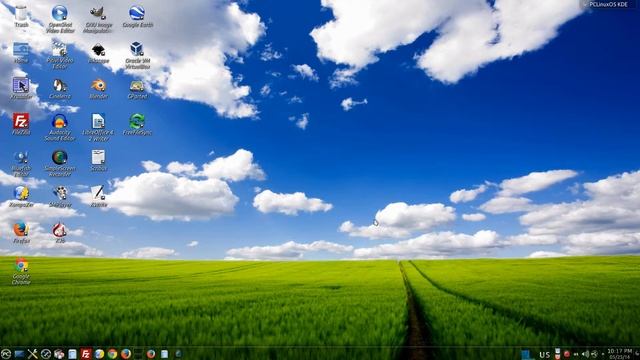
Task: Open the Krusader file manager icon
Action: click(21, 88)
